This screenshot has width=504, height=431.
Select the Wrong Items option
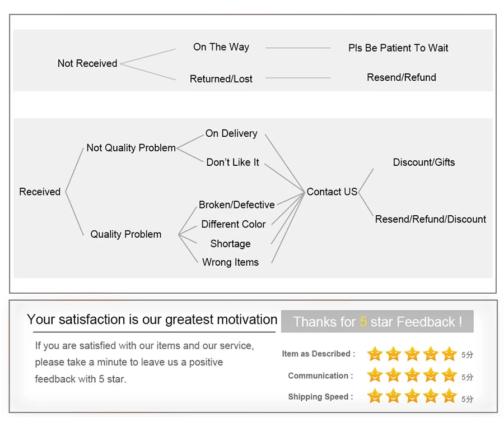click(231, 262)
